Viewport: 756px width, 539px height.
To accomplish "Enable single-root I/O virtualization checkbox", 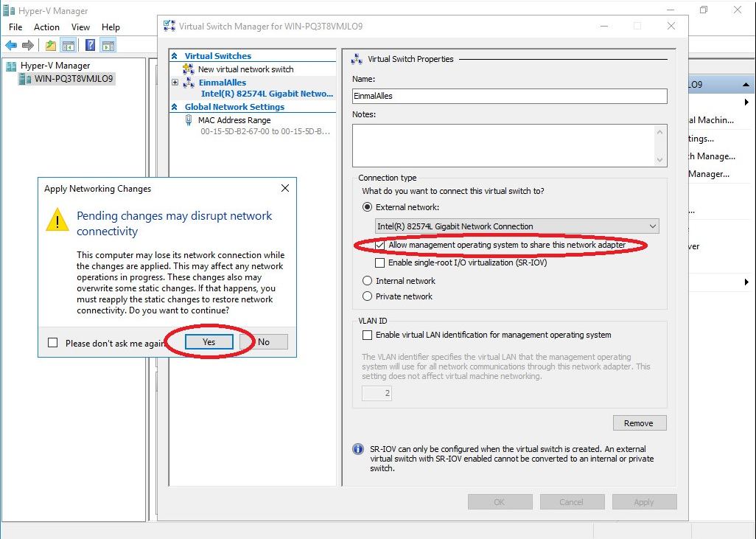I will (380, 263).
